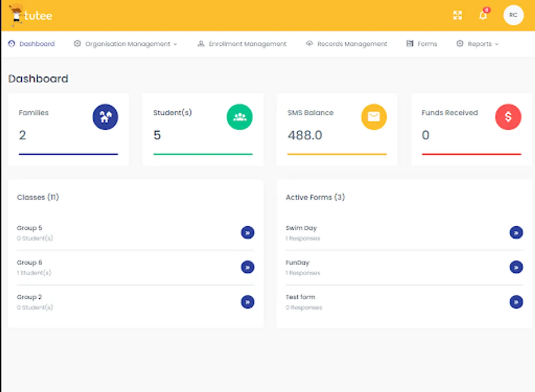Click the Reports gear icon
The height and width of the screenshot is (392, 535).
click(x=460, y=44)
